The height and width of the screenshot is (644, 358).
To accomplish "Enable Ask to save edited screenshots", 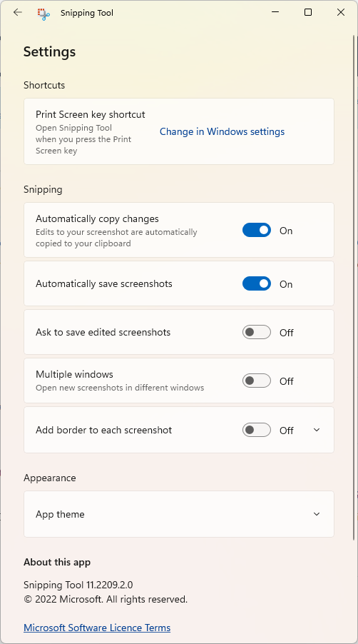I will (257, 332).
